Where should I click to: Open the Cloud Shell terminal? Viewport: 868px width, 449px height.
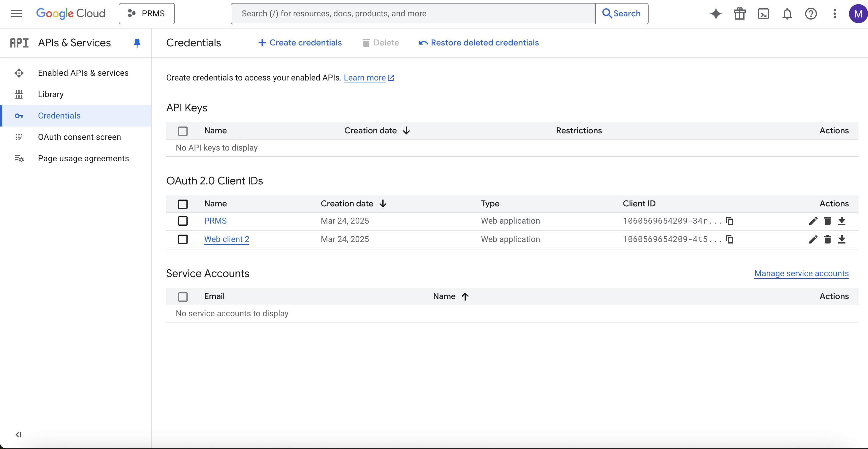tap(764, 13)
